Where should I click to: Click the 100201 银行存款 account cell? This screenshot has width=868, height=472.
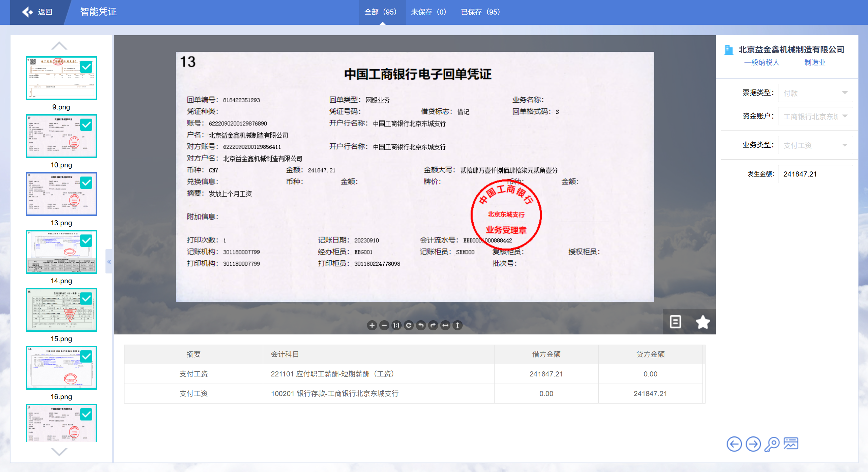click(x=379, y=393)
